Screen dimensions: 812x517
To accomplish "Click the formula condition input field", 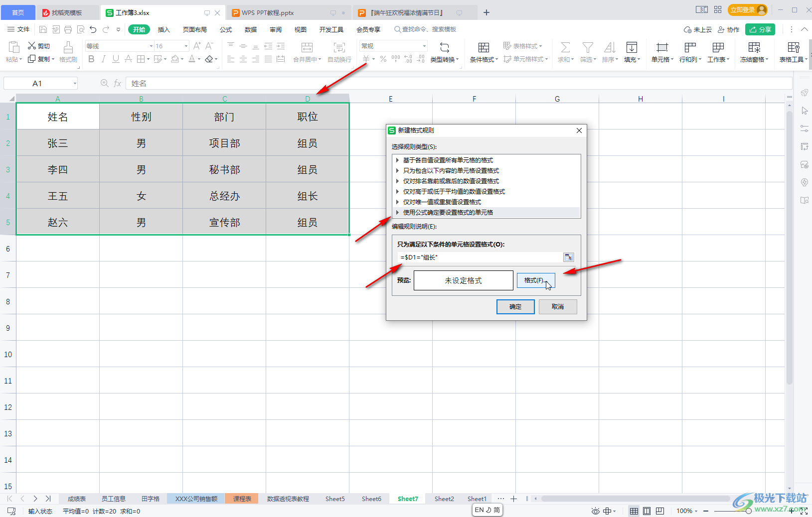I will tap(480, 257).
